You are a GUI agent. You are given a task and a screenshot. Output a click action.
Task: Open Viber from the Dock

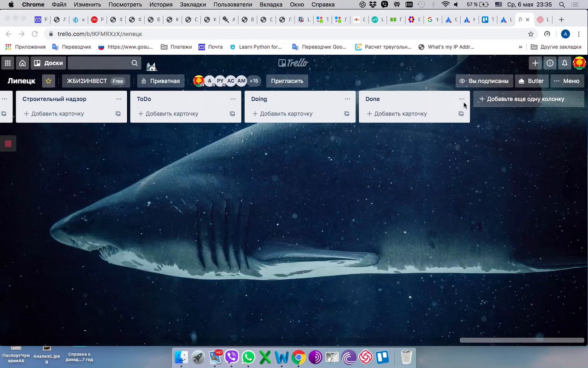(232, 357)
